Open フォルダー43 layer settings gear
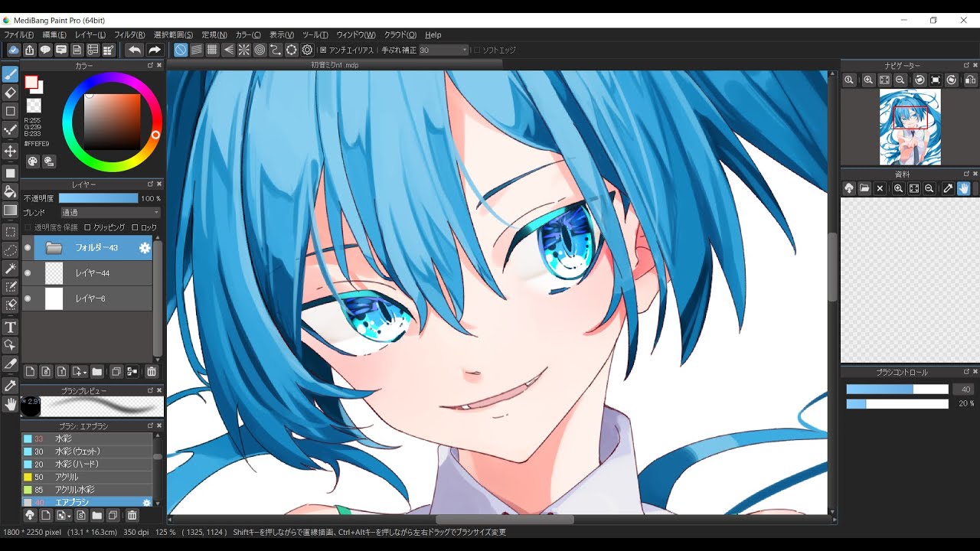Screen dimensions: 980x551 pos(144,248)
